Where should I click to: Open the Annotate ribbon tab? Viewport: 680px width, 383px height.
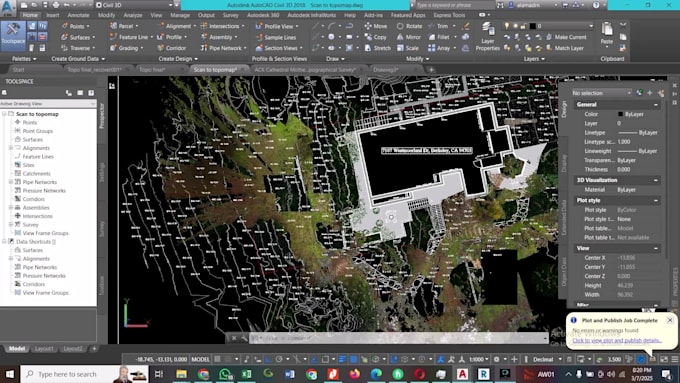coord(78,15)
